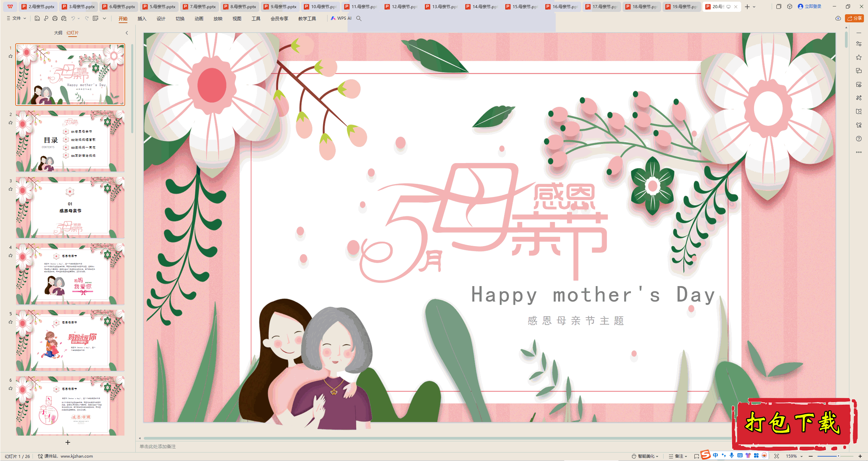
Task: Click the 立即登录 login link
Action: click(809, 6)
